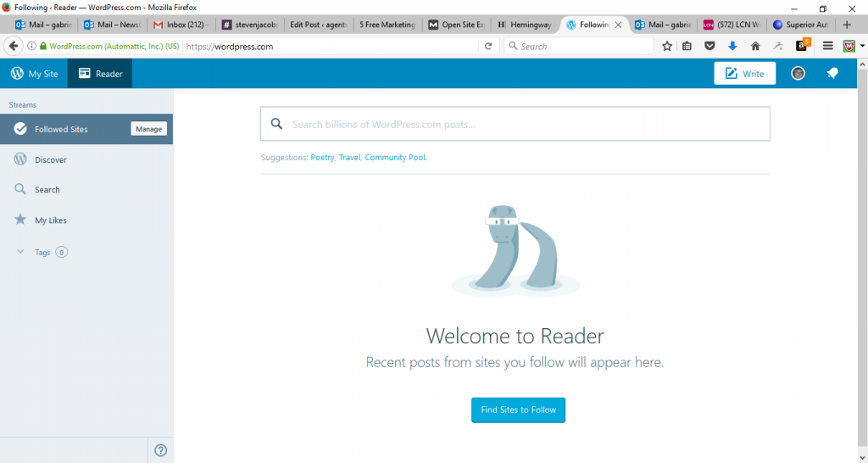Open the downloads arrow icon
Viewport: 868px width, 463px height.
[732, 46]
